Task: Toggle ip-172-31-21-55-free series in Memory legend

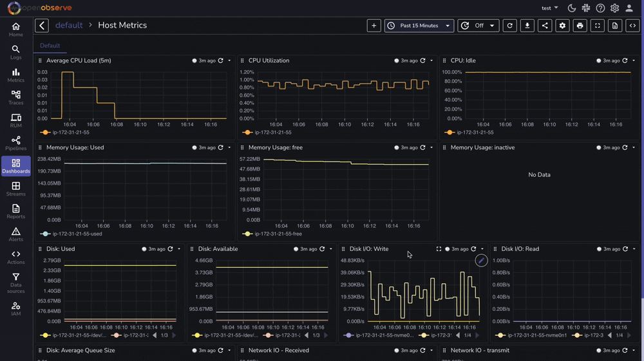Action: point(278,234)
